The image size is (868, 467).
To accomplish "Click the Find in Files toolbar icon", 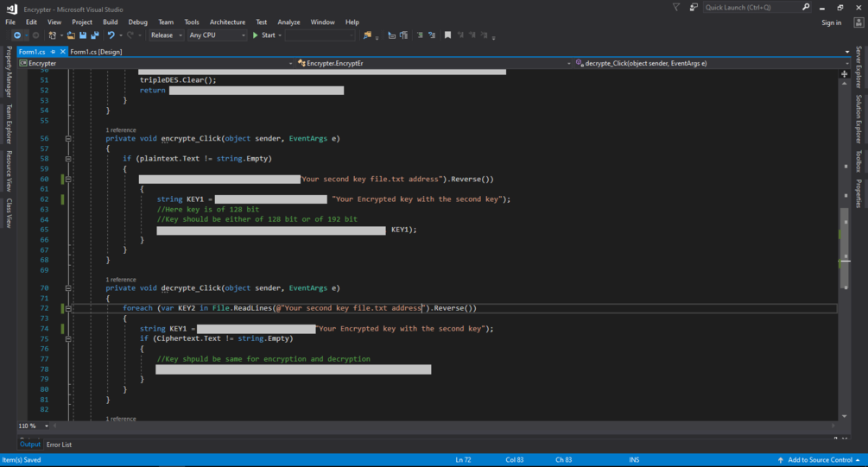I will coord(367,35).
